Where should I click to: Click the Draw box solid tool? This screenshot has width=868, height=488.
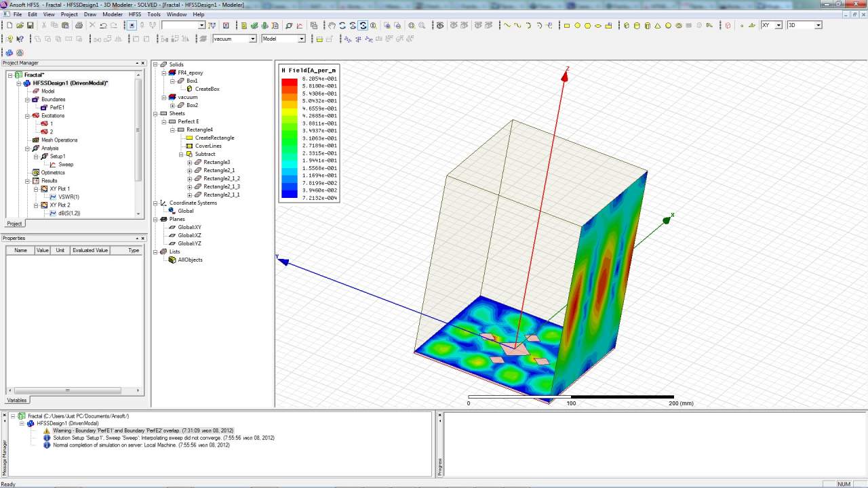(x=627, y=25)
